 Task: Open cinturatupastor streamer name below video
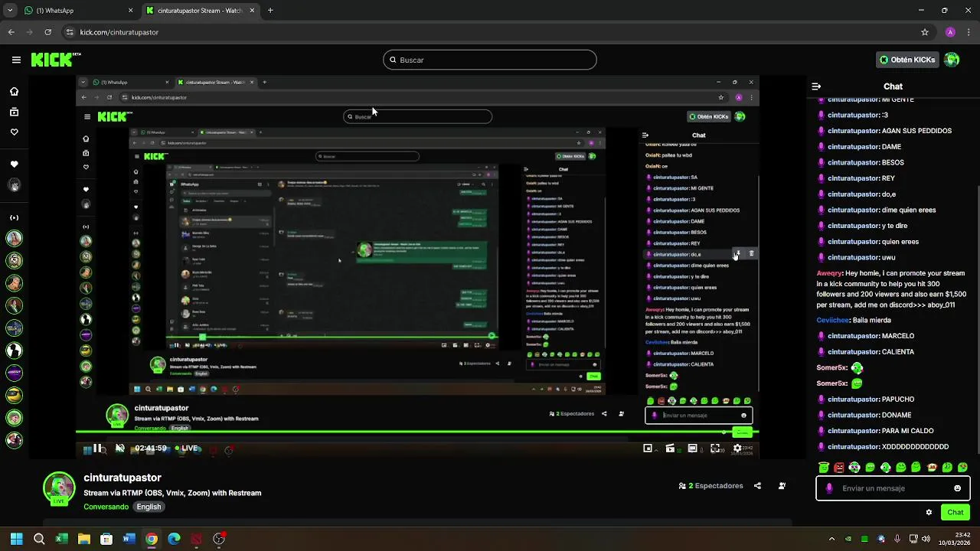click(122, 478)
